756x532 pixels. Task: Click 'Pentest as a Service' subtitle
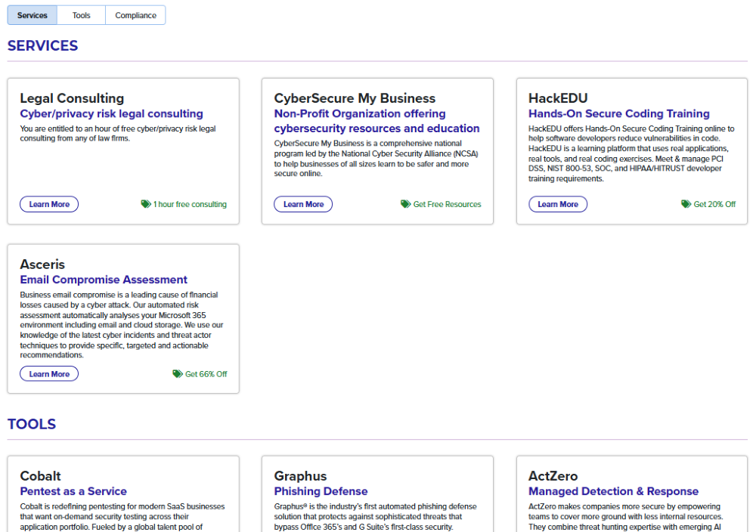(x=73, y=491)
